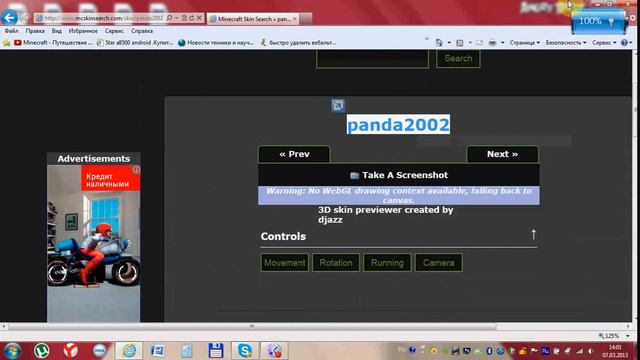The width and height of the screenshot is (640, 360).
Task: Click the skin search input field
Action: tap(372, 59)
